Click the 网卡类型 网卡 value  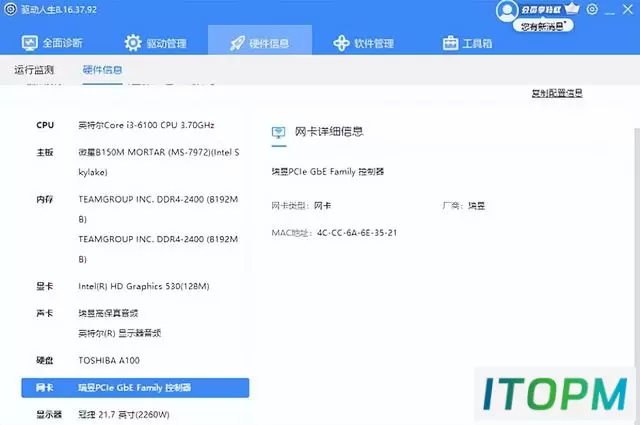tap(322, 206)
